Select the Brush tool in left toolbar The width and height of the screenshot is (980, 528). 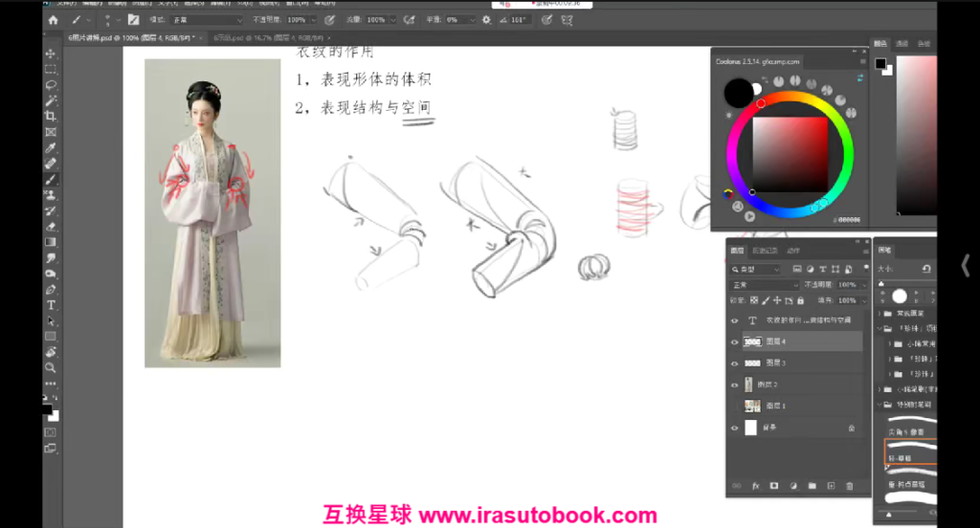(51, 179)
